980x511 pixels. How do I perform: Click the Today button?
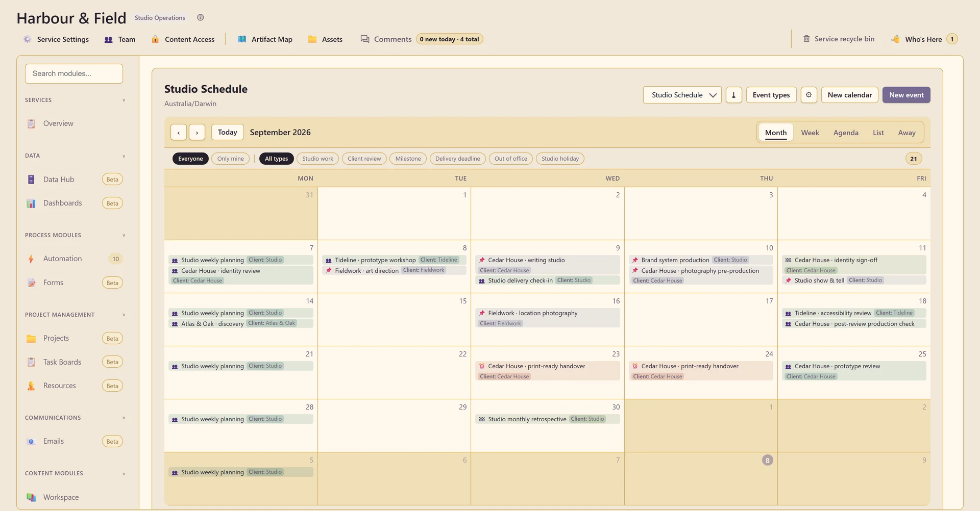click(x=228, y=132)
